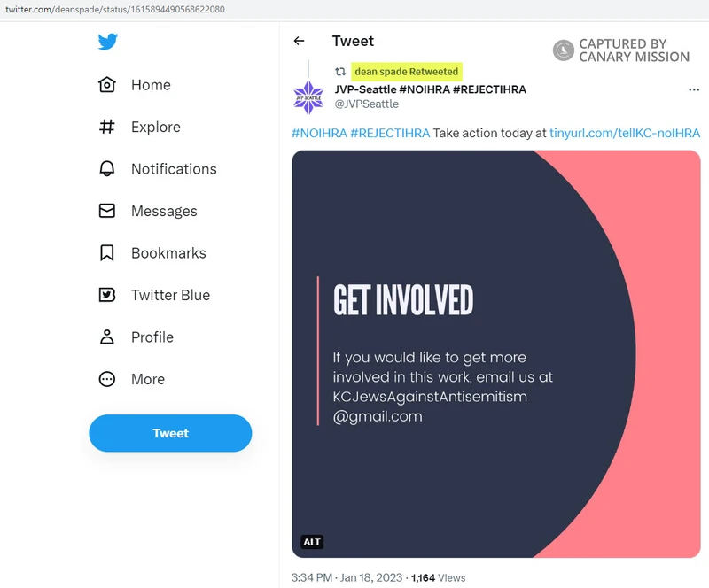This screenshot has height=588, width=709.
Task: Follow the tinyurl.com/tellKC-noIHRA link
Action: [x=625, y=134]
